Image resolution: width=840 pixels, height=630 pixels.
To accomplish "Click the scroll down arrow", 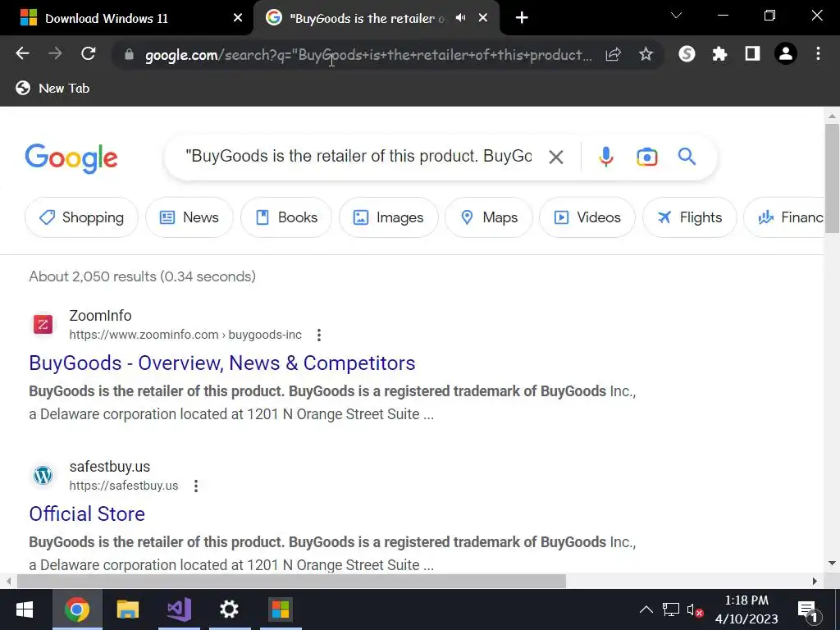I will tap(832, 563).
